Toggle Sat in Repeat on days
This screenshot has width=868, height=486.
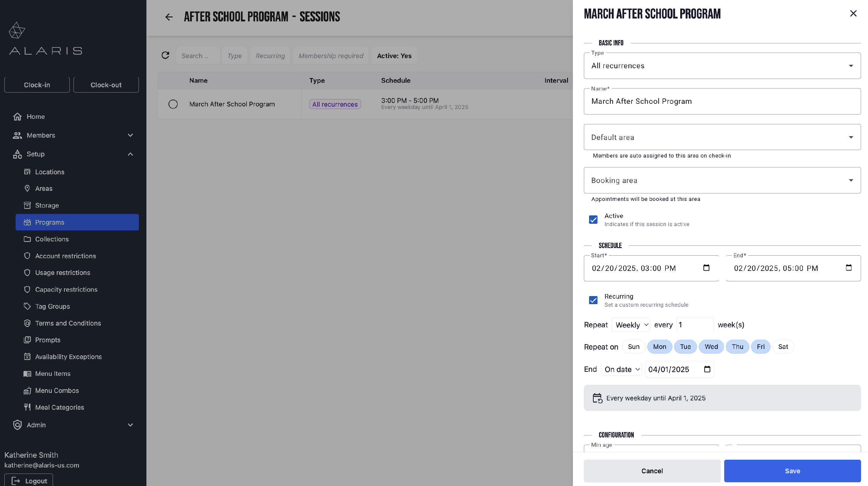click(x=783, y=347)
